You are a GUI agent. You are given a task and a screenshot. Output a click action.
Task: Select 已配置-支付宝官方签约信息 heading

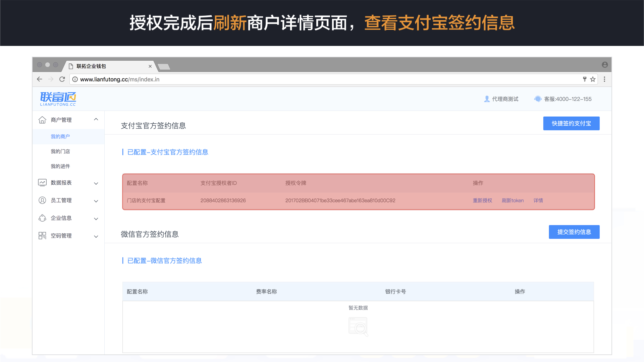tap(168, 152)
